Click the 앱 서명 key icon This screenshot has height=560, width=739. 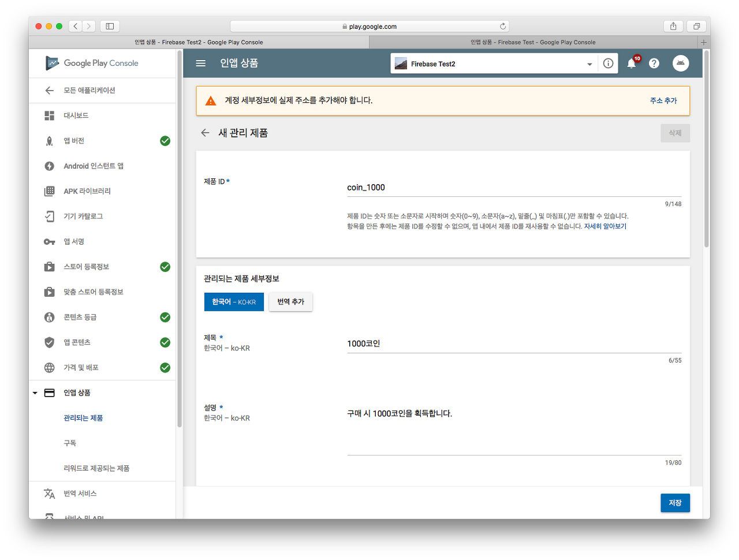point(50,242)
